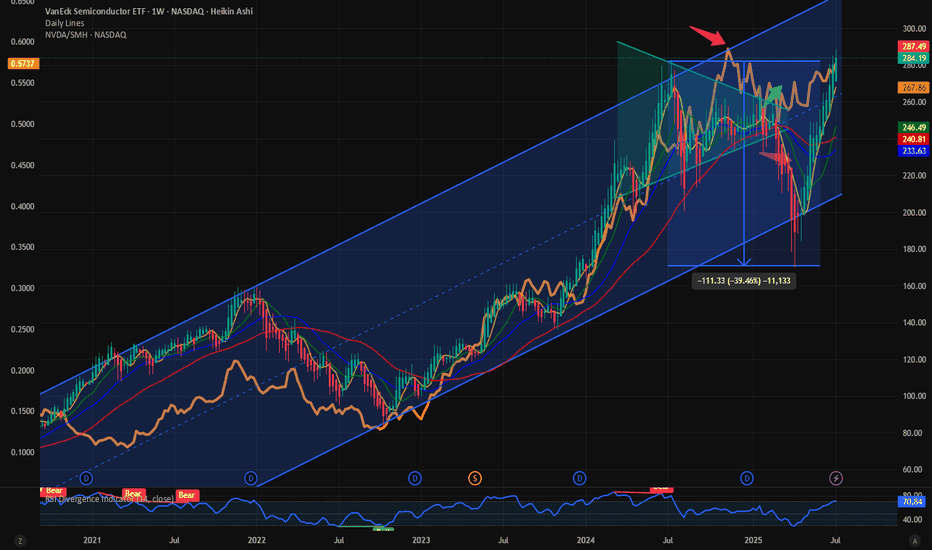Click the blue 70.84 RSI value label
The height and width of the screenshot is (550, 932).
pyautogui.click(x=914, y=502)
